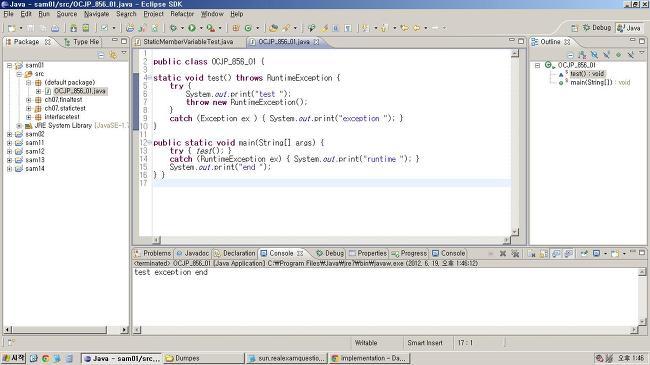
Task: Click the Back navigation arrow icon
Action: pos(416,28)
